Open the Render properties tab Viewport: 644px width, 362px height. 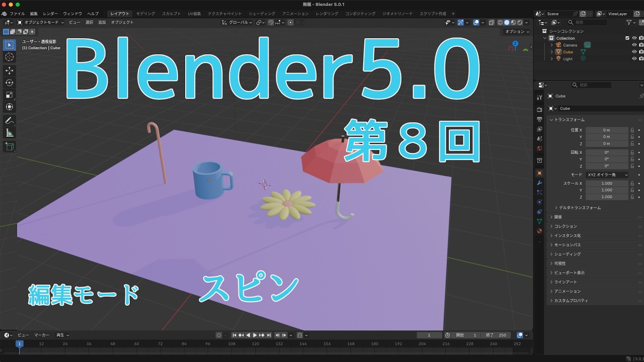pyautogui.click(x=539, y=110)
